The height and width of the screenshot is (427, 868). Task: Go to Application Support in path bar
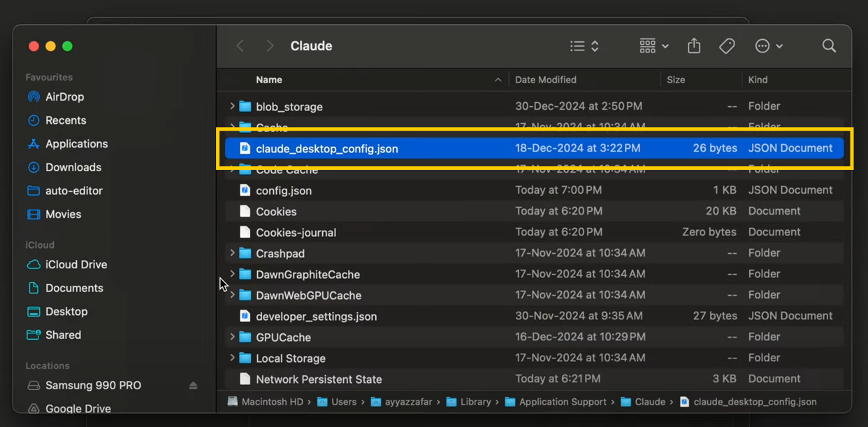point(556,402)
